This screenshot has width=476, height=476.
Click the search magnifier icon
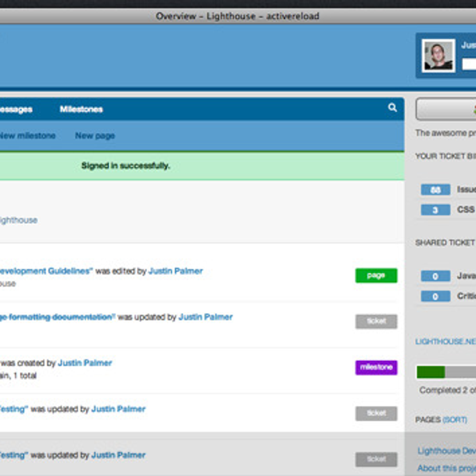point(392,107)
